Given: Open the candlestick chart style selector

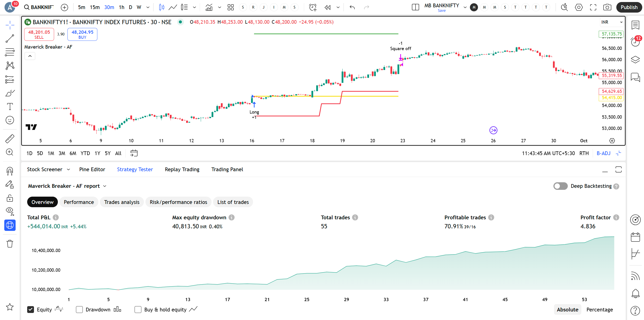Looking at the screenshot, I should click(x=162, y=7).
